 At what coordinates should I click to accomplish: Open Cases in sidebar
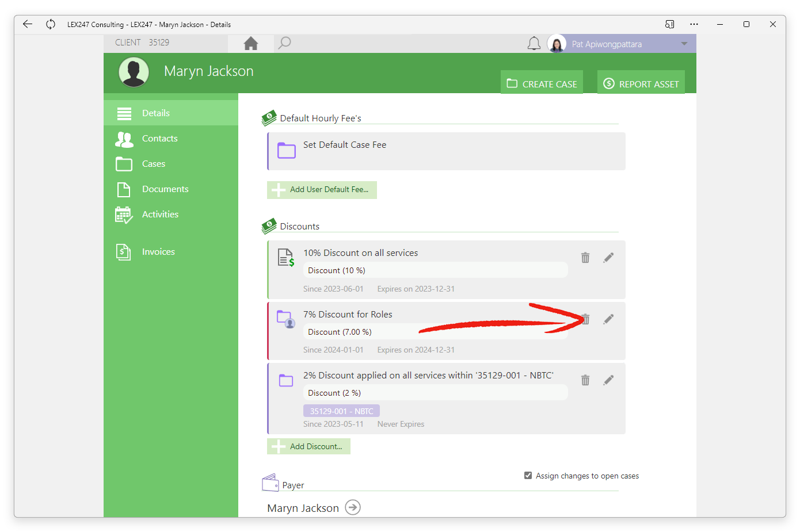point(171,163)
